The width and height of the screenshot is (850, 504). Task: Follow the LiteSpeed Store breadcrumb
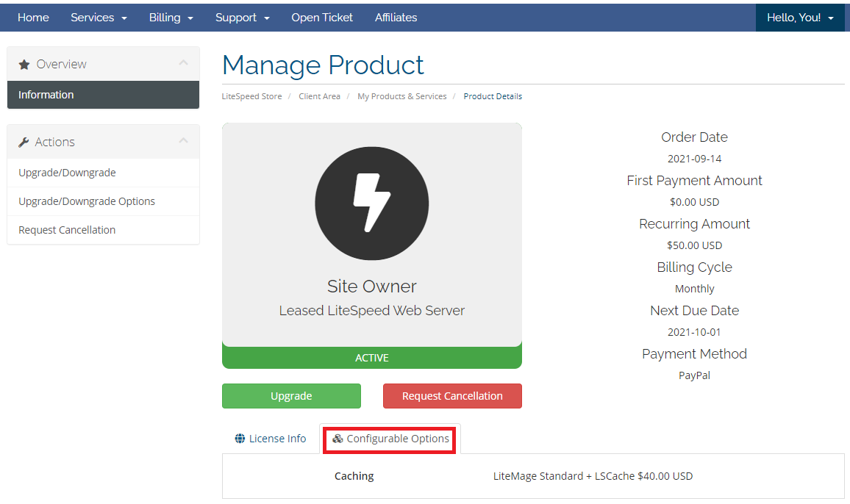click(251, 96)
